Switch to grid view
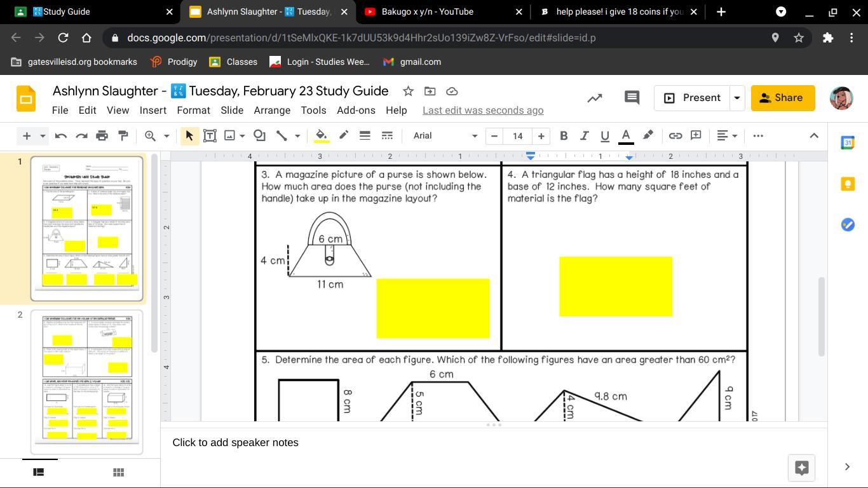This screenshot has width=868, height=488. pyautogui.click(x=118, y=472)
